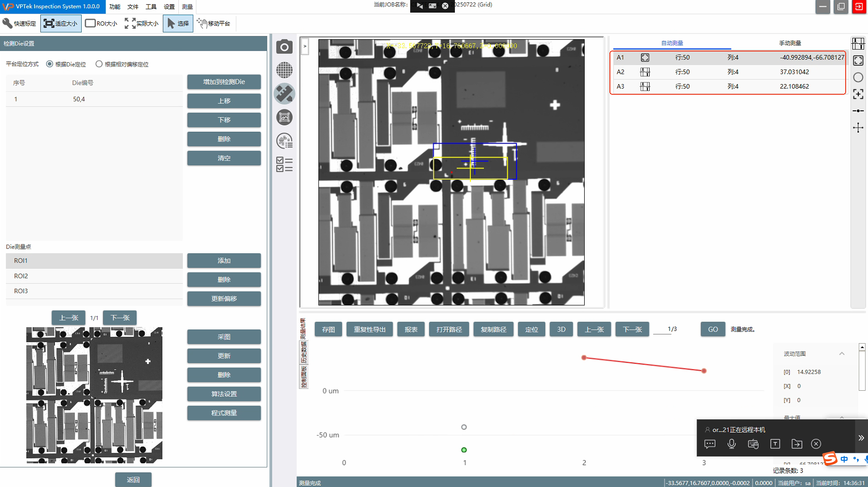Open the 工具 menu
868x487 pixels.
pos(151,7)
